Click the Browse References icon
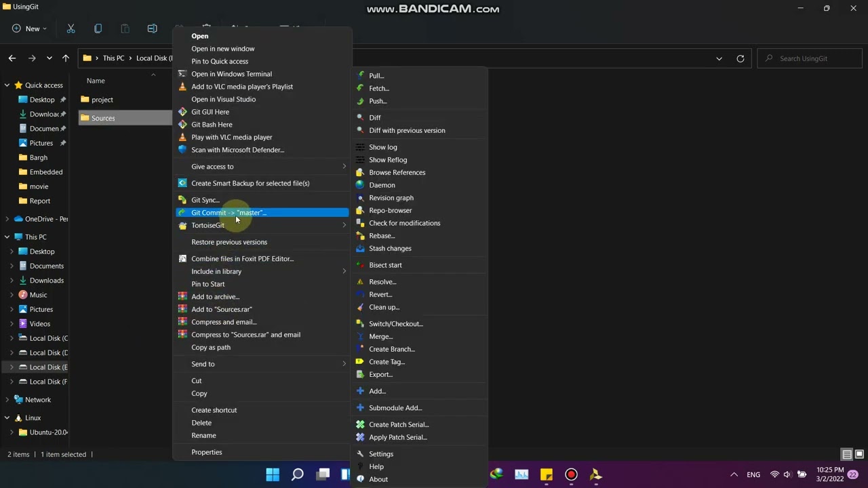The width and height of the screenshot is (868, 488). [361, 172]
